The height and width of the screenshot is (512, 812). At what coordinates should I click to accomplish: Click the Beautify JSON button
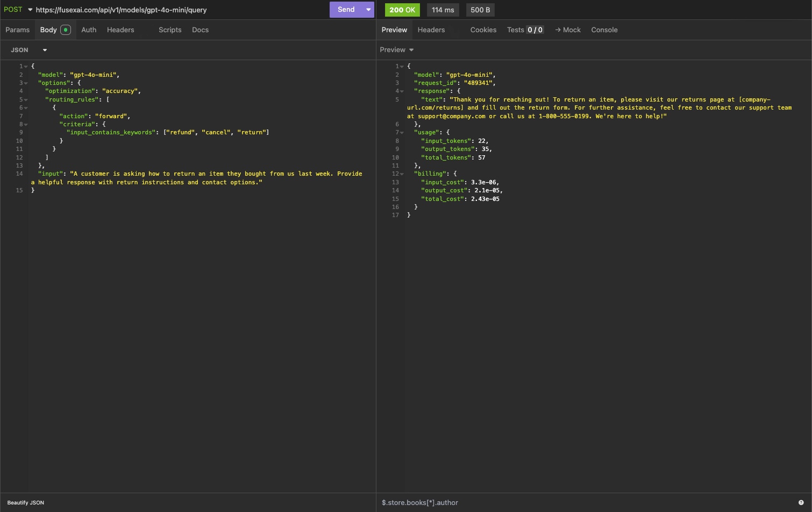pos(26,503)
